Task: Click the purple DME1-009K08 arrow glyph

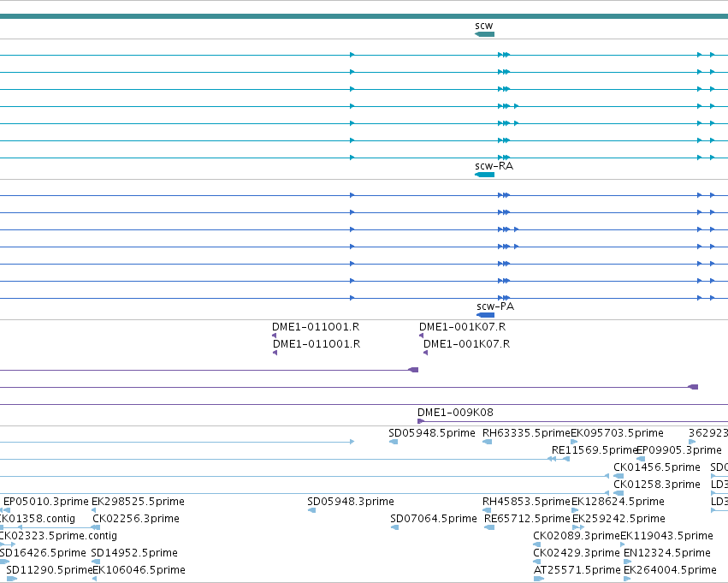Action: pos(421,421)
